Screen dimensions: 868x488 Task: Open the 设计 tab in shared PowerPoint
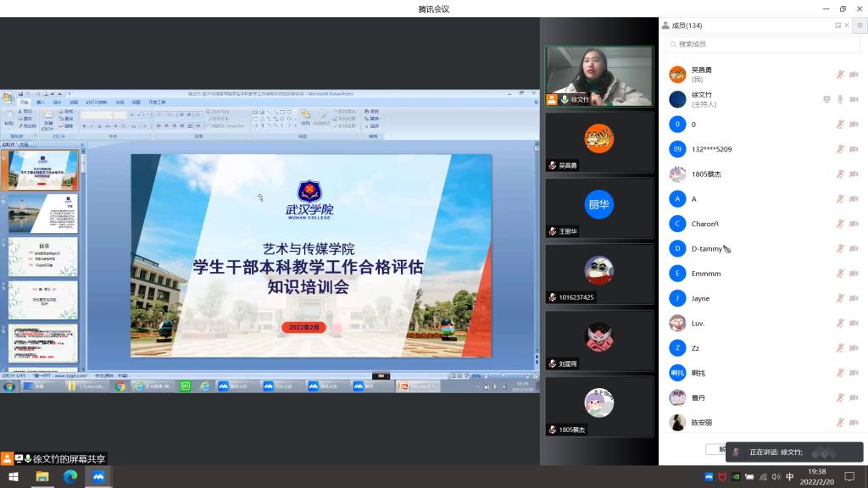click(x=57, y=103)
